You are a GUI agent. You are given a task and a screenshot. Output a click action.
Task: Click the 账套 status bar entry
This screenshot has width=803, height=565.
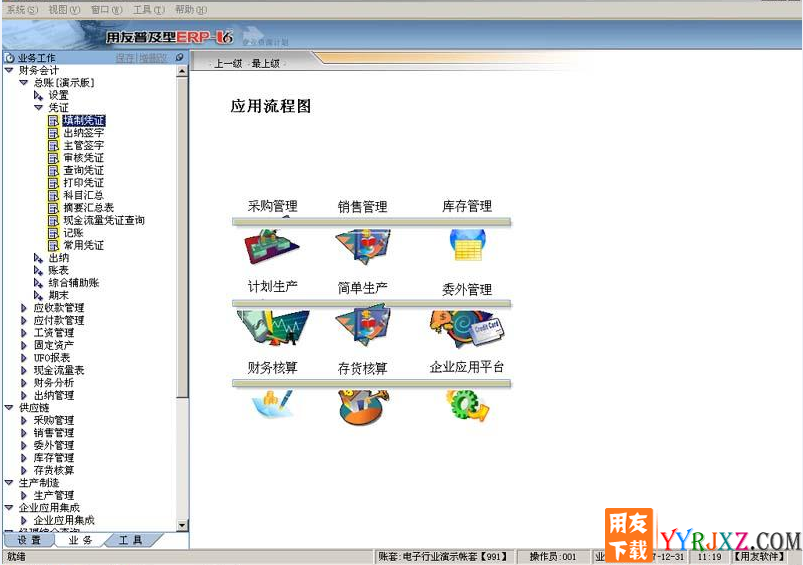(442, 556)
